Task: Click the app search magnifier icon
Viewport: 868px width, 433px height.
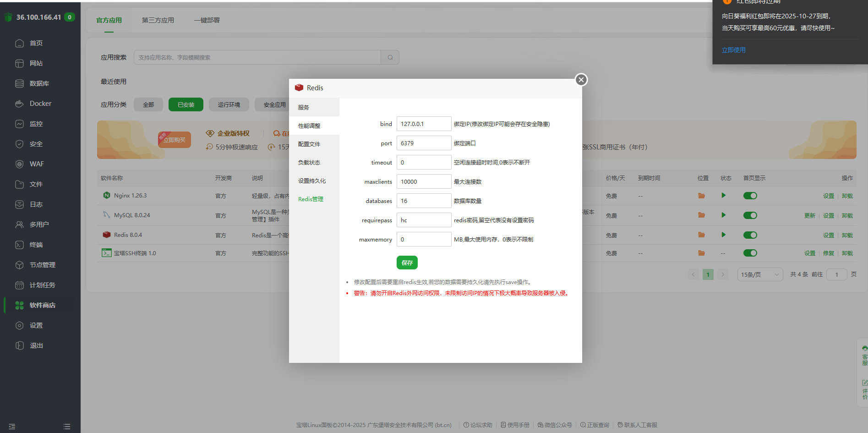Action: tap(390, 57)
